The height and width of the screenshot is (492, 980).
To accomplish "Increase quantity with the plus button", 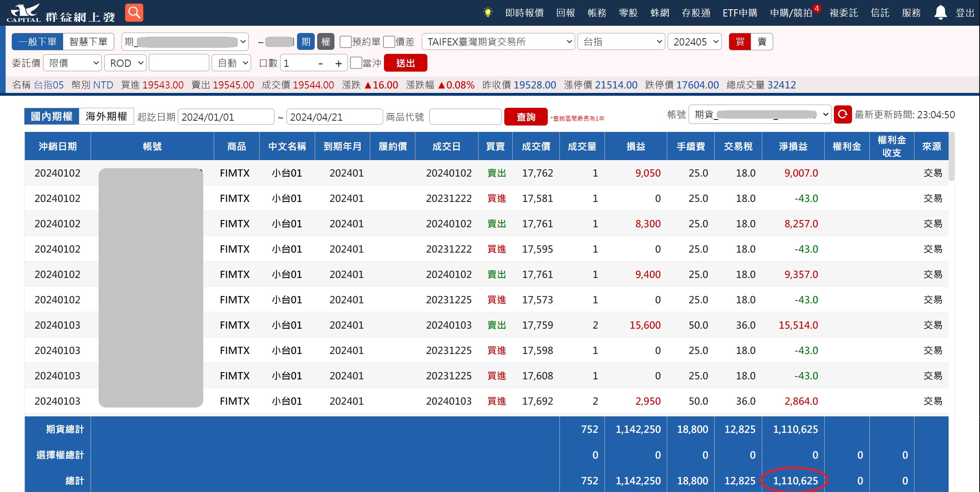I will click(x=338, y=64).
